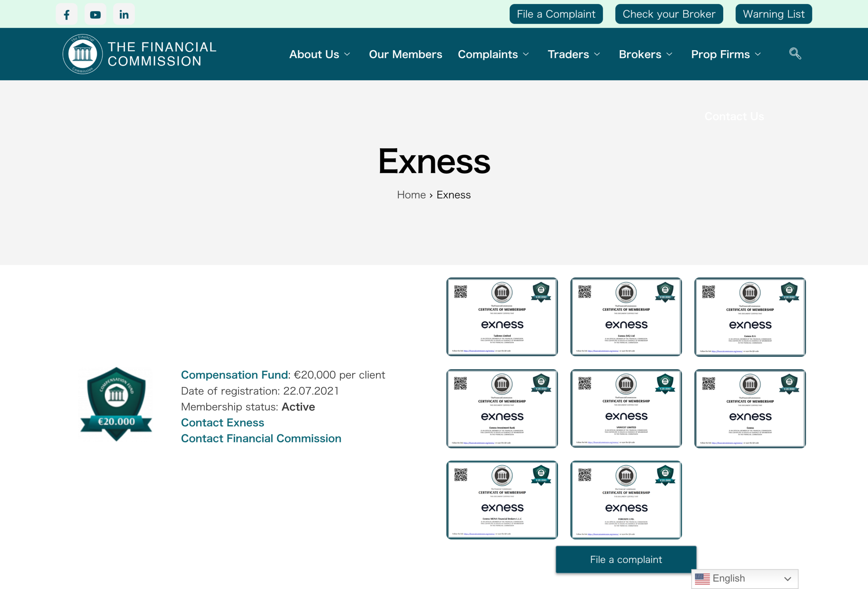This screenshot has width=868, height=589.
Task: Expand the Complaints menu
Action: pos(493,55)
